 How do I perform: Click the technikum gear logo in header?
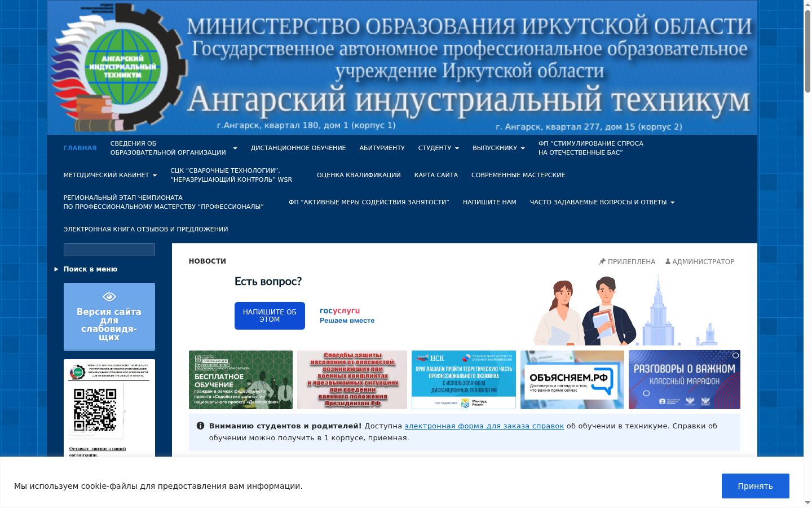pos(118,68)
